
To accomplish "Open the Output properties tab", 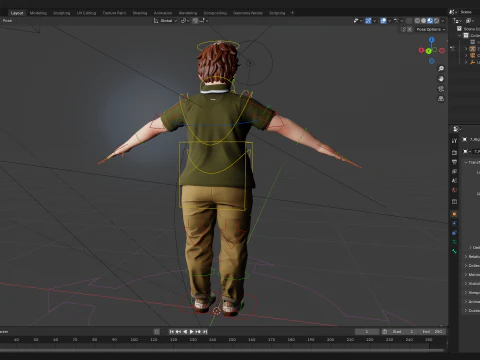I will [x=454, y=162].
